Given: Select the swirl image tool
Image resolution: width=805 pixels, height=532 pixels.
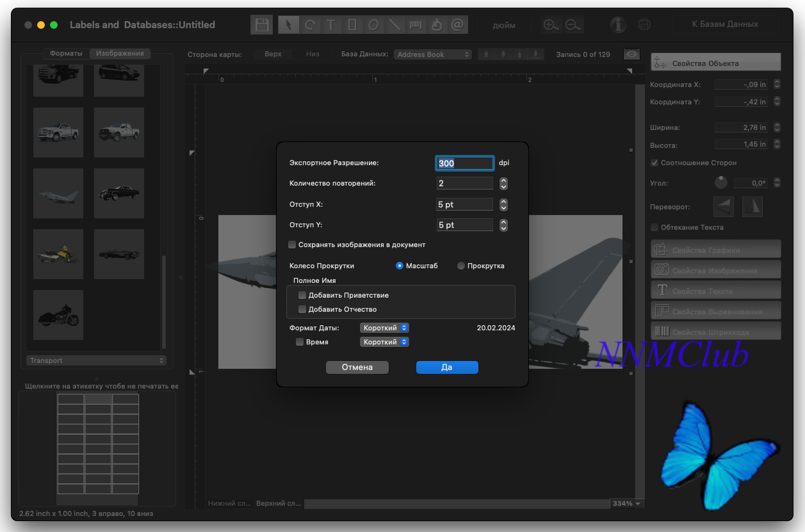Looking at the screenshot, I should 436,25.
